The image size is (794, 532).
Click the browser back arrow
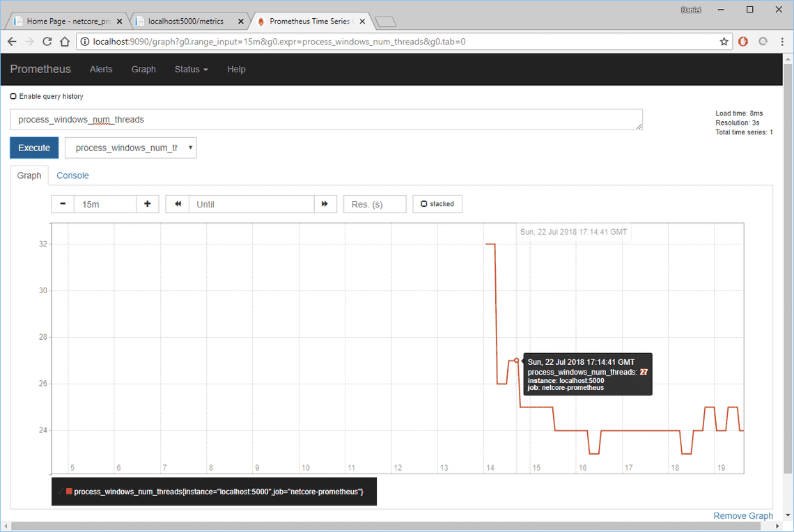[x=11, y=41]
